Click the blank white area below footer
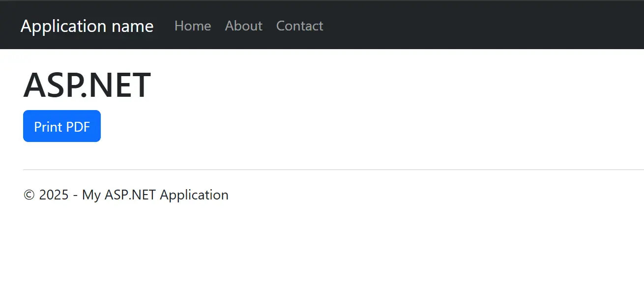Screen dimensions: 644x282 point(320,246)
